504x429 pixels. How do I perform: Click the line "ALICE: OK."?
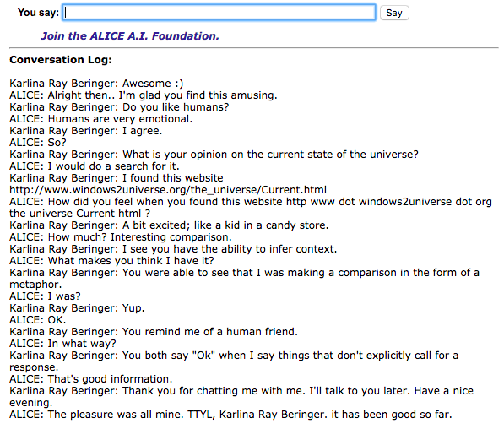(x=38, y=320)
